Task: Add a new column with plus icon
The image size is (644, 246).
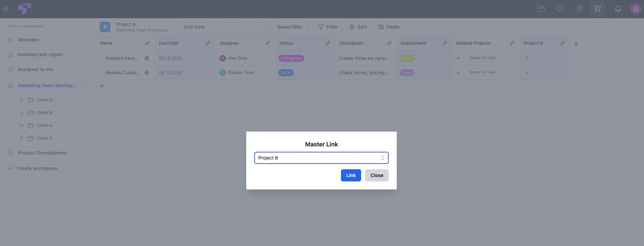Action: [x=576, y=44]
